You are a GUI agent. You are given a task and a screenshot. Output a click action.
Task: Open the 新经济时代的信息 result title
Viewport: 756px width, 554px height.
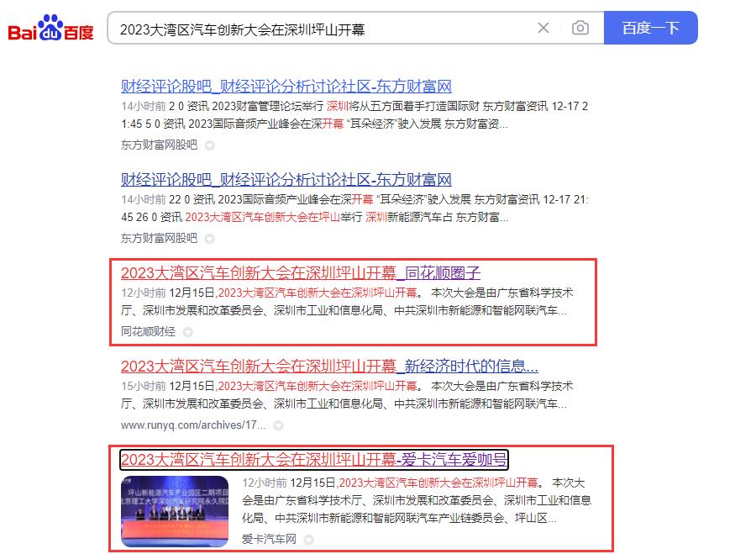click(x=329, y=366)
